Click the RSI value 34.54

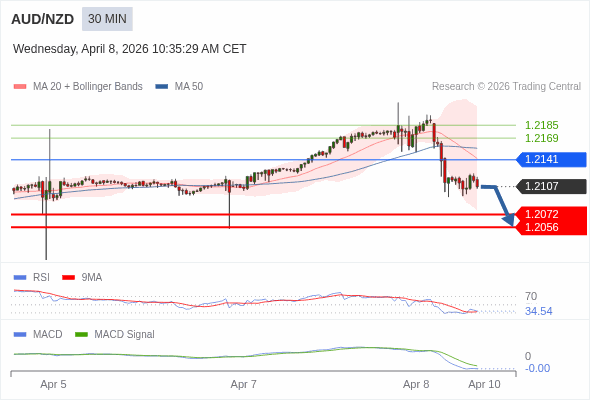[x=538, y=312]
